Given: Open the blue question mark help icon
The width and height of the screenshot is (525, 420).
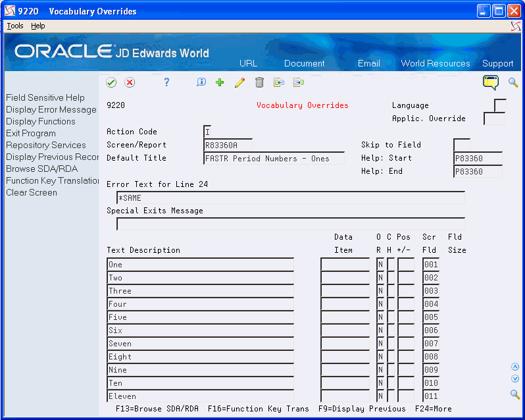Looking at the screenshot, I should tap(166, 82).
